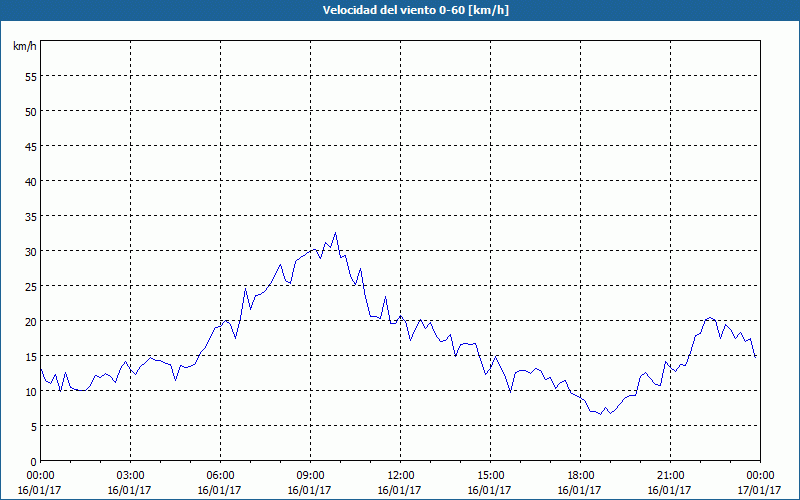Click the 21:00 time axis label

click(x=670, y=475)
